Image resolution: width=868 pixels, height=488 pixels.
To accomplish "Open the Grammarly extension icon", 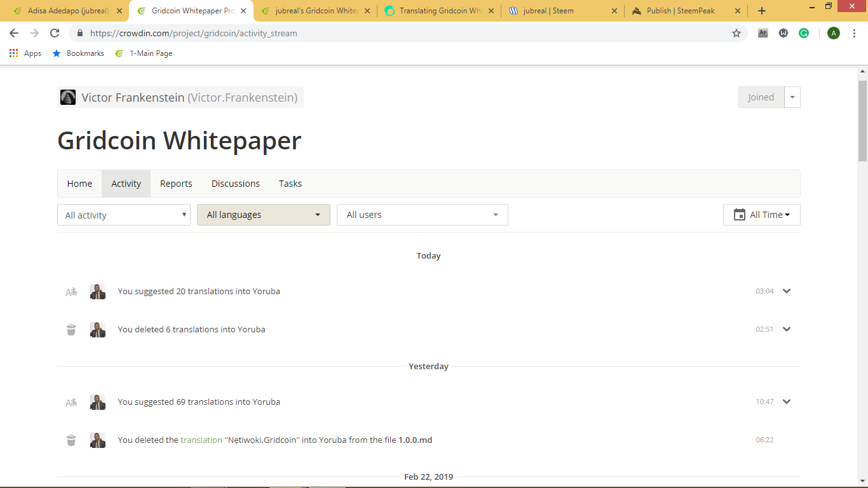I will pos(804,33).
